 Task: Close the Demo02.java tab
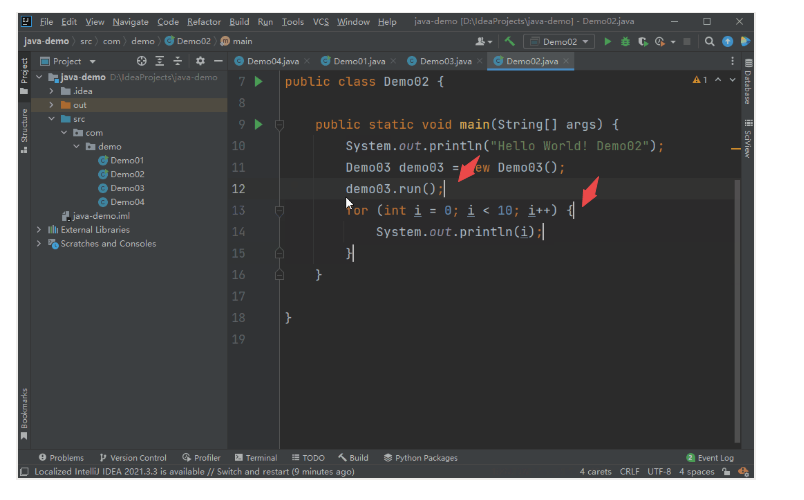tap(566, 61)
